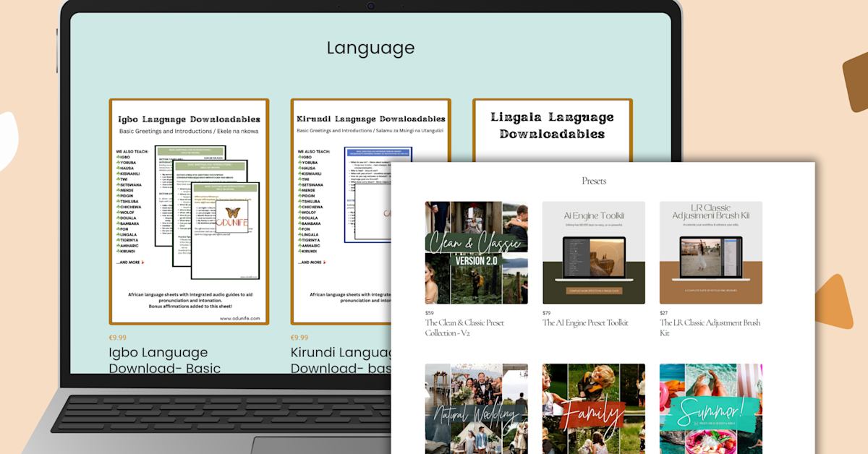868x454 pixels.
Task: Open the AI Engine Toolkit thumbnail
Action: pos(594,252)
